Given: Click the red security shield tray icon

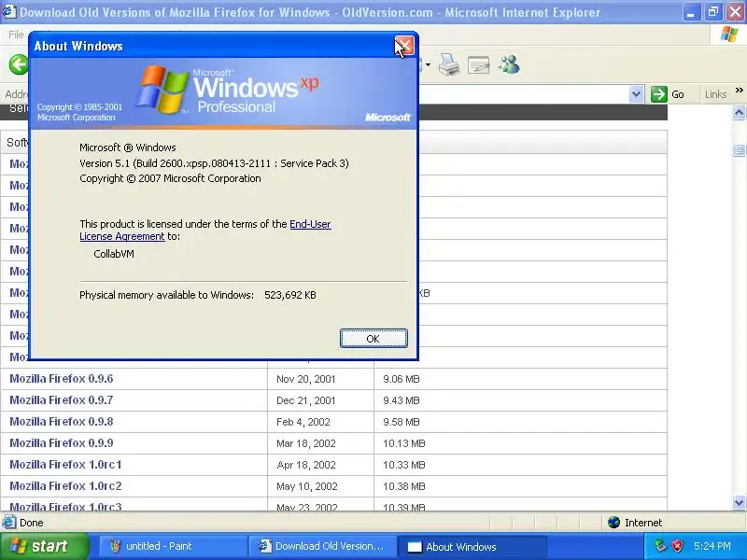Looking at the screenshot, I should click(x=677, y=546).
